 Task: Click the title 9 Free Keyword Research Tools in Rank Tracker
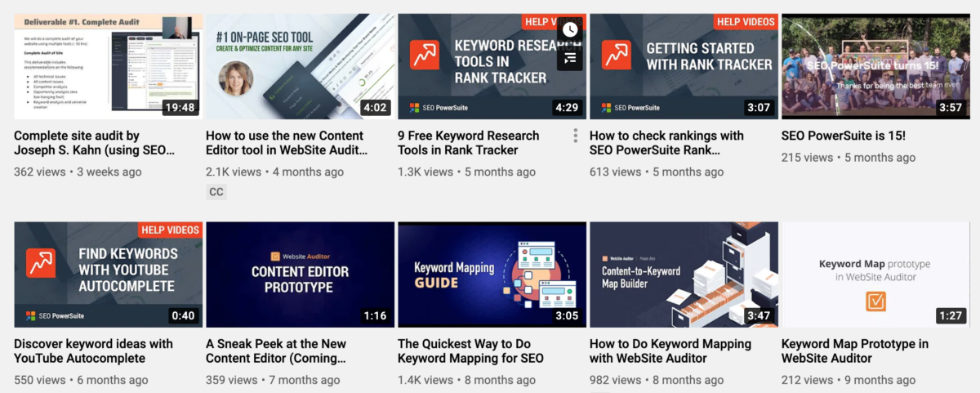[469, 143]
